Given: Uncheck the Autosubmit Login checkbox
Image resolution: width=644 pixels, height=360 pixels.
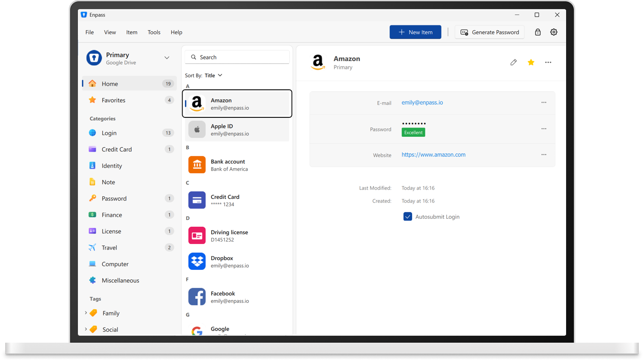Looking at the screenshot, I should [x=408, y=217].
